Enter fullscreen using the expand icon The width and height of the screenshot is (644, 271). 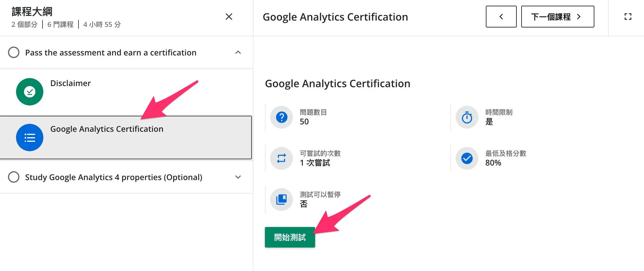coord(628,17)
